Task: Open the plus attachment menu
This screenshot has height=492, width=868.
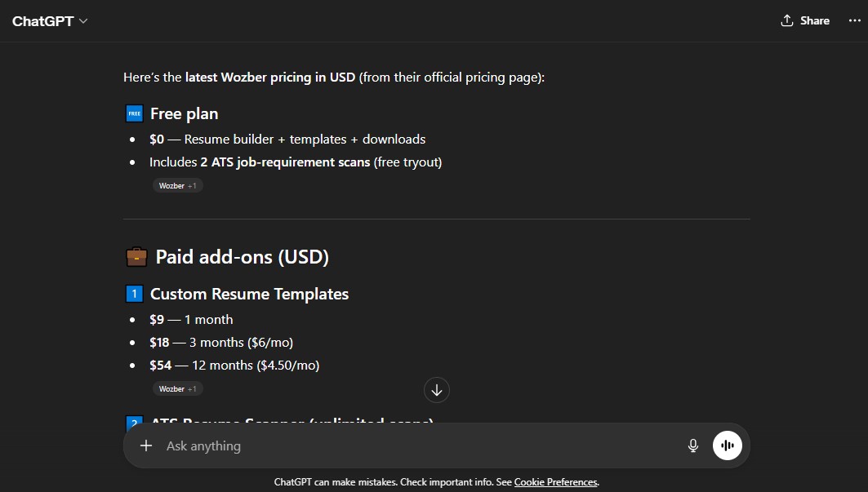Action: [x=146, y=445]
